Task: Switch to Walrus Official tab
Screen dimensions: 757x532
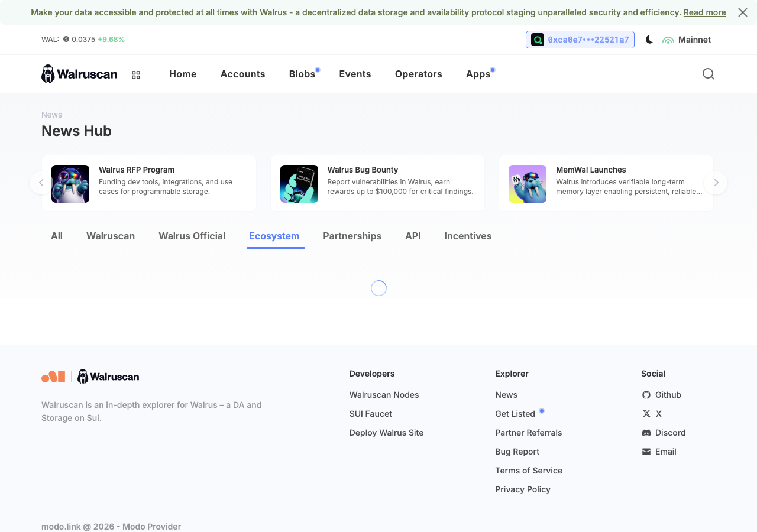Action: pyautogui.click(x=192, y=236)
